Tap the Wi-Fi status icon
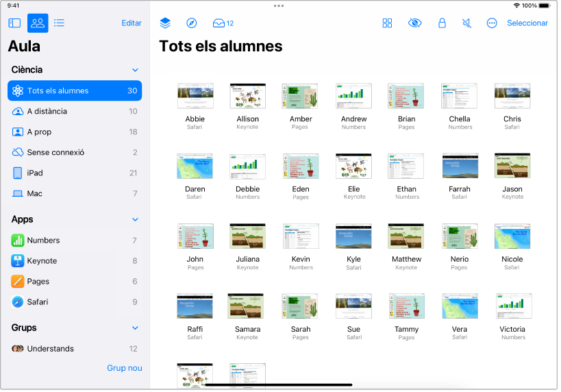This screenshot has width=561, height=392. pyautogui.click(x=516, y=5)
